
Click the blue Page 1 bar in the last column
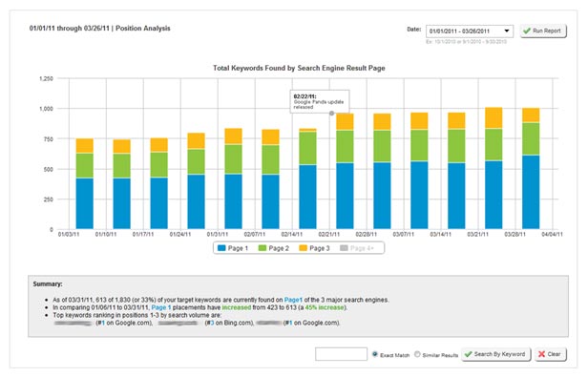click(x=531, y=192)
